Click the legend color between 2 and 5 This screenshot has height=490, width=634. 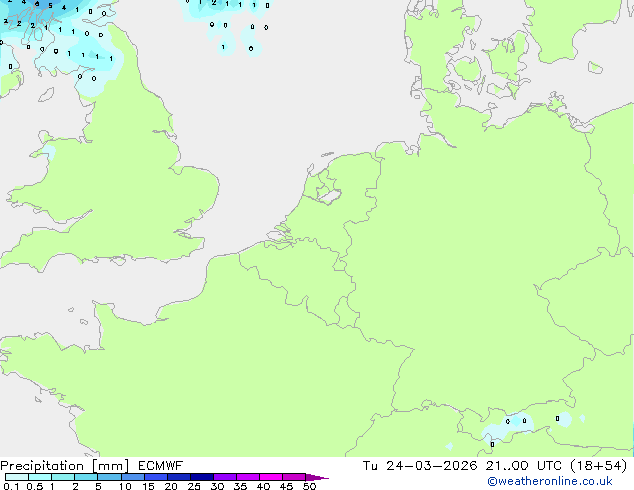click(x=86, y=477)
